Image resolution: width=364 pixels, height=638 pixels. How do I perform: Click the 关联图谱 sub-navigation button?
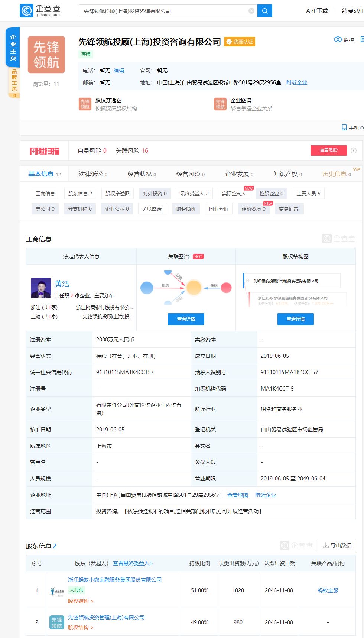(x=152, y=209)
